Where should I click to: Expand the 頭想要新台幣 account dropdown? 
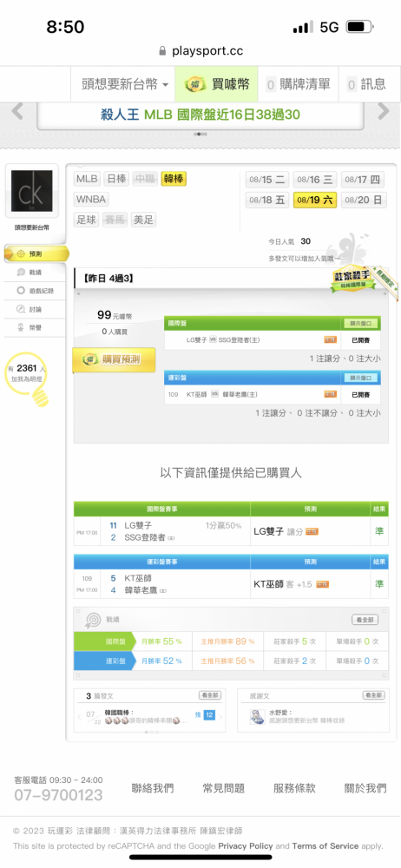(x=125, y=84)
